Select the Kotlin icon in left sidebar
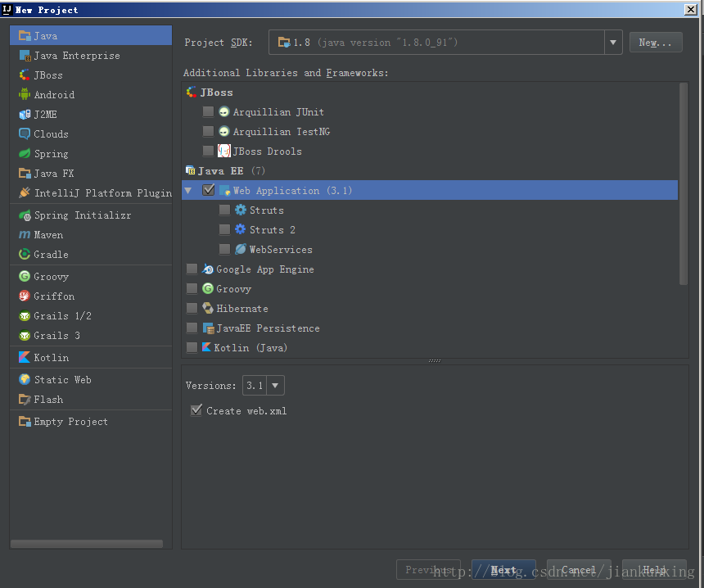704x588 pixels. 25,358
